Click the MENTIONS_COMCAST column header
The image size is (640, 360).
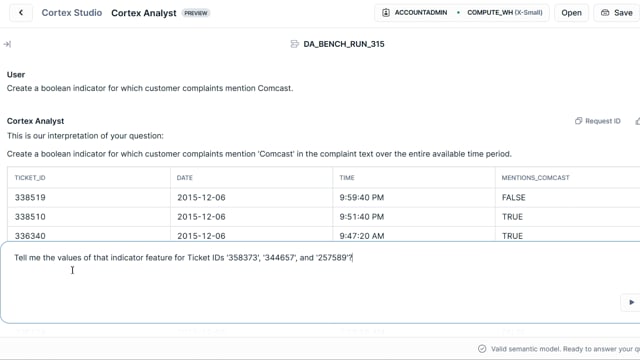(x=535, y=178)
